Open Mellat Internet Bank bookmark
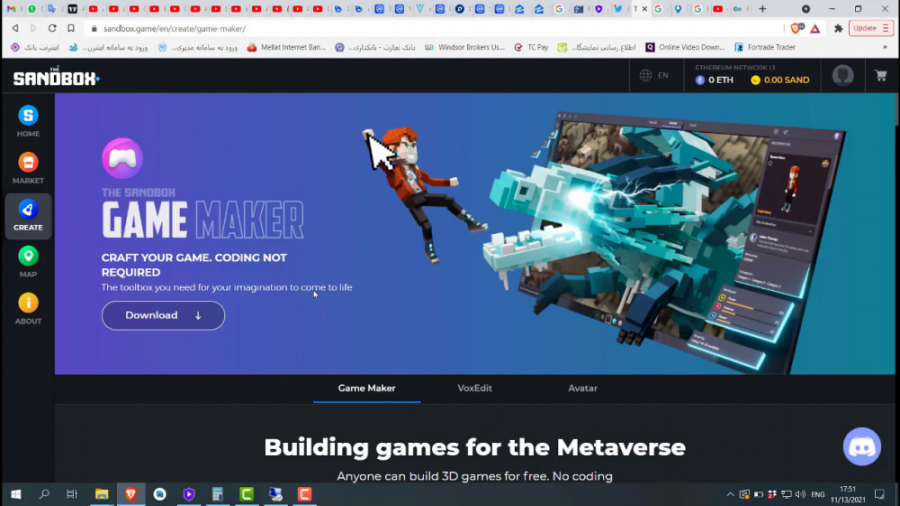 tap(286, 47)
